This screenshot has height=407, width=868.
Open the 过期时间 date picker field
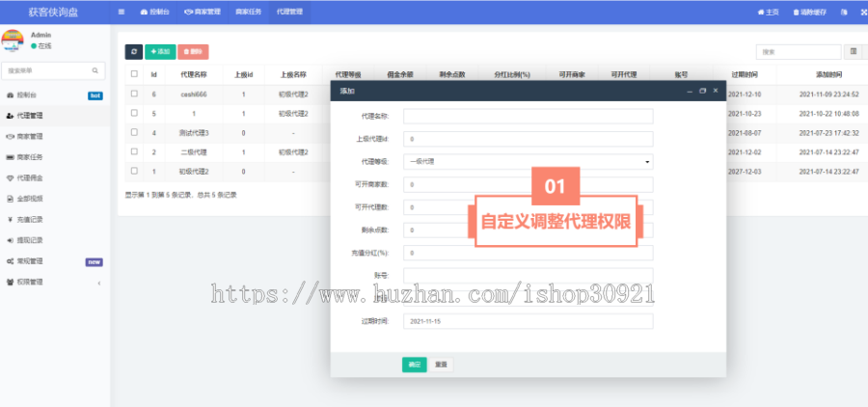pyautogui.click(x=528, y=321)
